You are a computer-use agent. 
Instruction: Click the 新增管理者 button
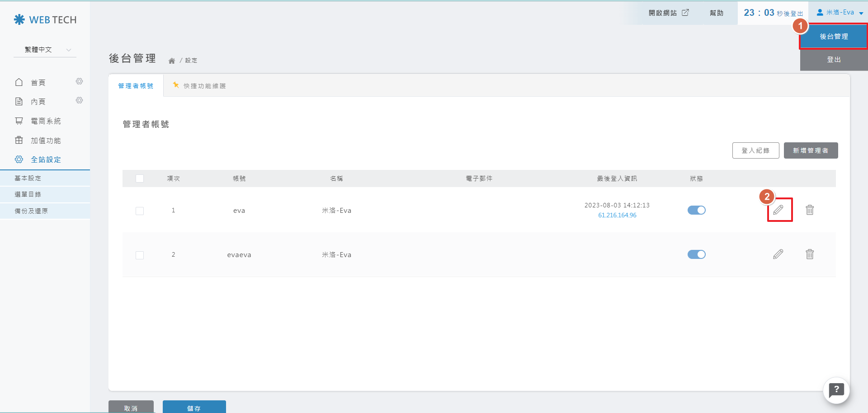[x=811, y=150]
